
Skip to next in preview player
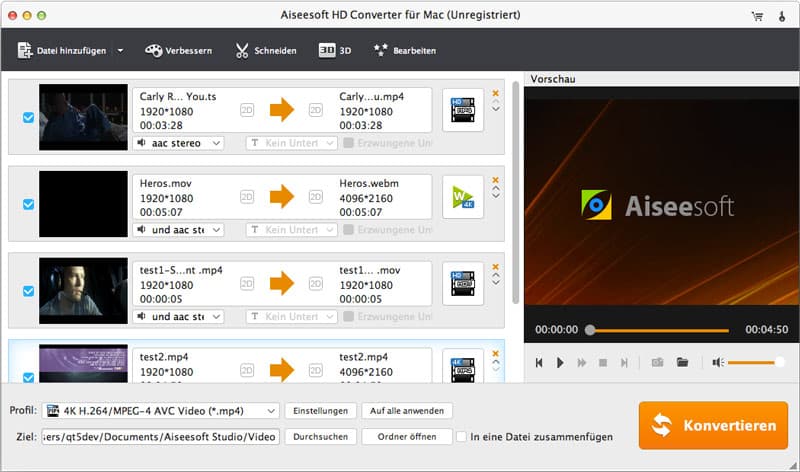coord(624,362)
